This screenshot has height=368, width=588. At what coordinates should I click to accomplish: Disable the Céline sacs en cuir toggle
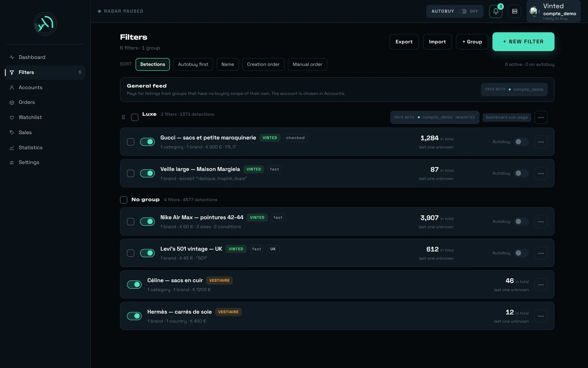click(x=134, y=284)
